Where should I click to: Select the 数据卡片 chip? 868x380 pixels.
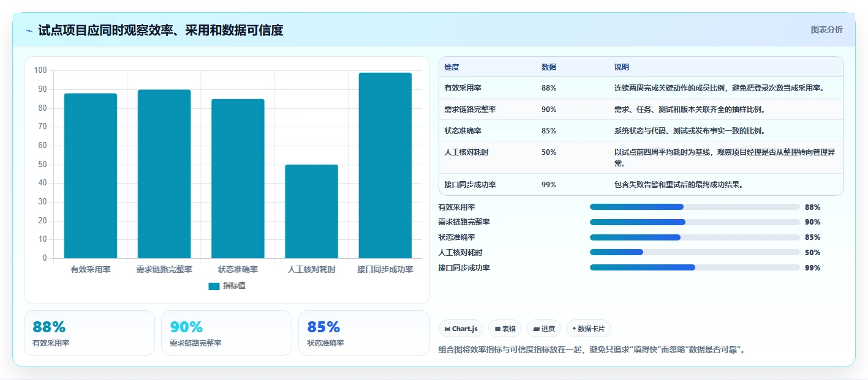(588, 329)
